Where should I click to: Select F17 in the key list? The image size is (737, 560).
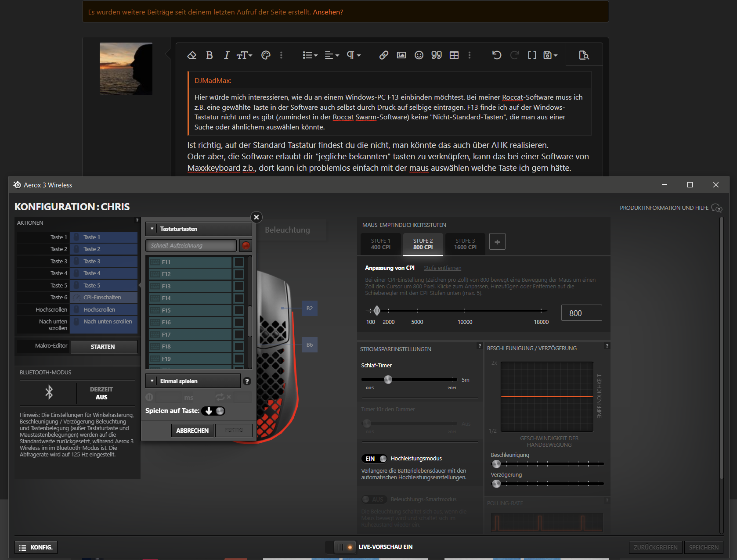[190, 334]
